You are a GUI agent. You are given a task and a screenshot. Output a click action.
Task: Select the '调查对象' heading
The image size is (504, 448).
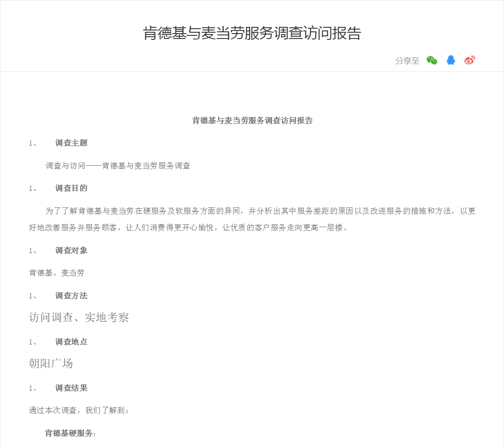click(x=71, y=251)
